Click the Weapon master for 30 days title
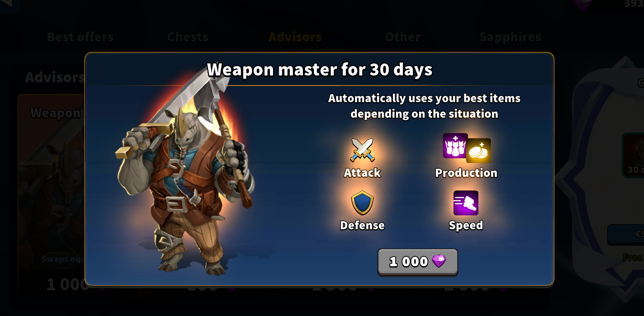Viewport: 644px width, 316px height. tap(320, 70)
